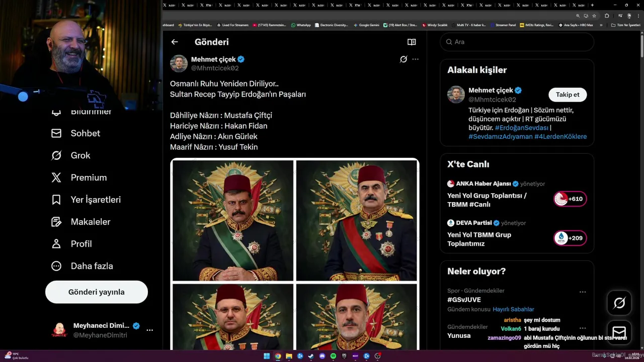The image size is (644, 362).
Task: Bookmark this page with the star icon
Action: click(x=594, y=16)
